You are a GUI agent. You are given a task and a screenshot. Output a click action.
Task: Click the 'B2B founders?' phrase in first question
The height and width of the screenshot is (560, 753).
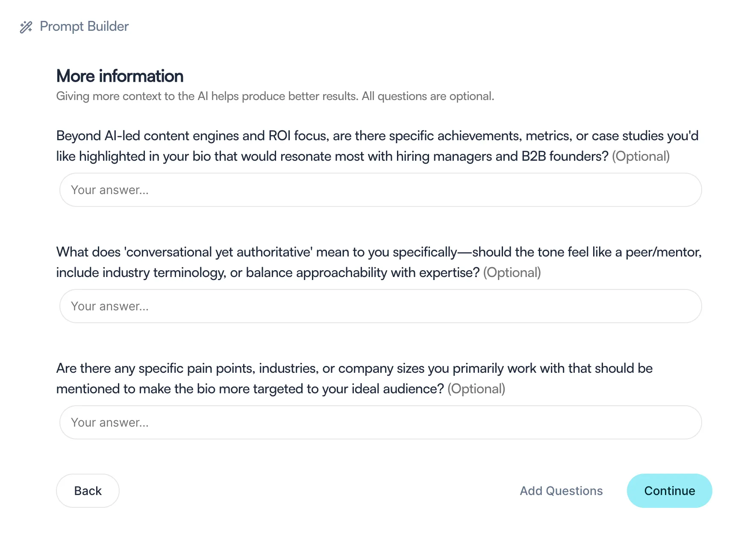(x=565, y=156)
